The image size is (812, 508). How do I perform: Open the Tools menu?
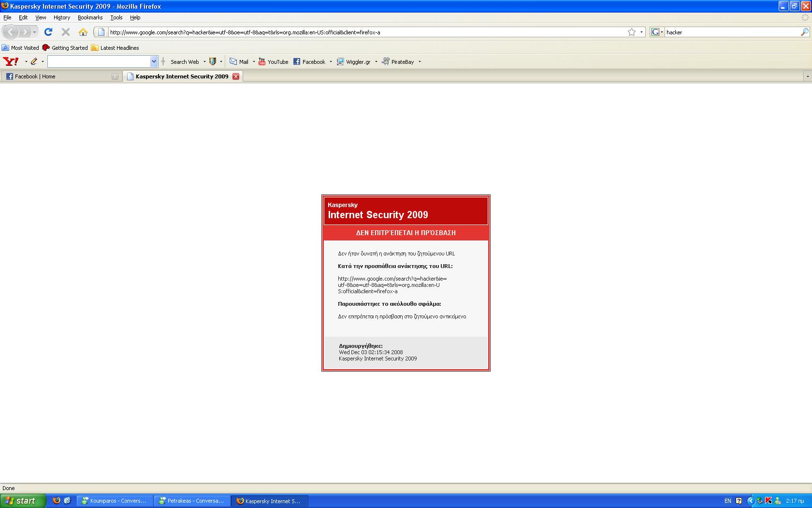coord(116,17)
